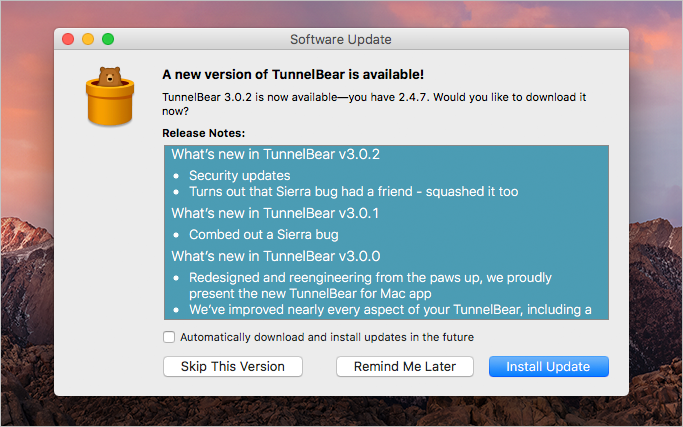Image resolution: width=683 pixels, height=427 pixels.
Task: Select "What's new in TunnelBear v3.0.0" heading
Action: (x=276, y=256)
